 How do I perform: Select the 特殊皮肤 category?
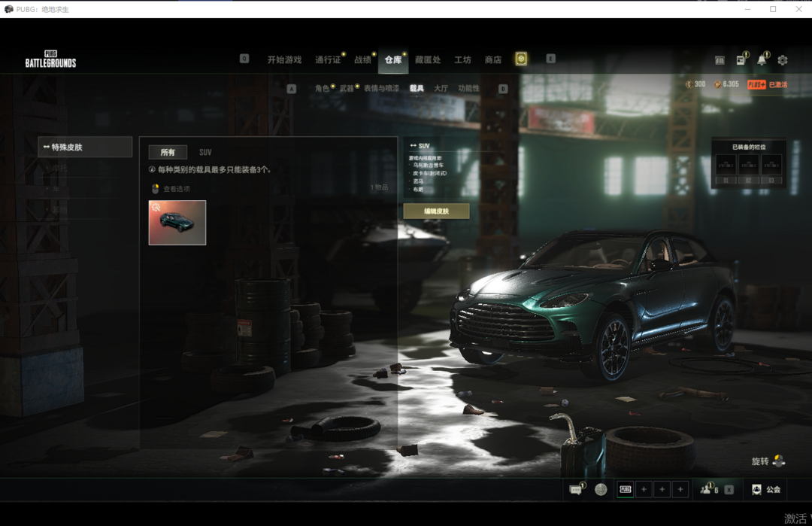[85, 147]
